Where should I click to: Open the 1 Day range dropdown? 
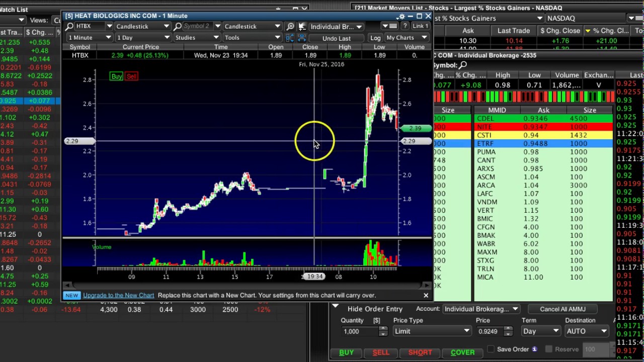click(x=143, y=38)
